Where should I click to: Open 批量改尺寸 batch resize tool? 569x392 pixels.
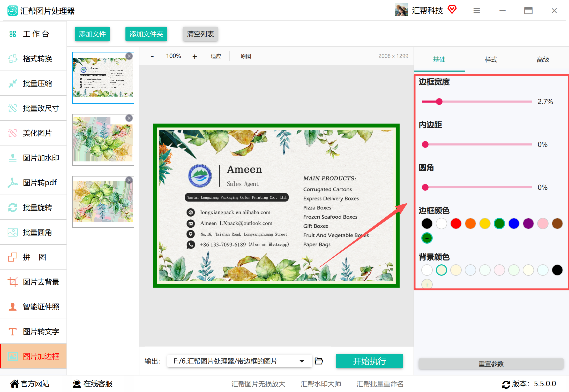point(33,108)
